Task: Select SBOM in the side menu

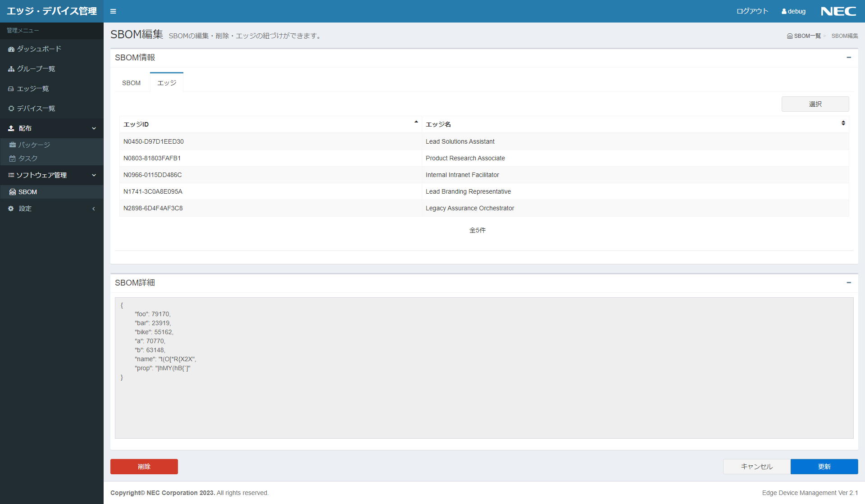Action: 27,192
